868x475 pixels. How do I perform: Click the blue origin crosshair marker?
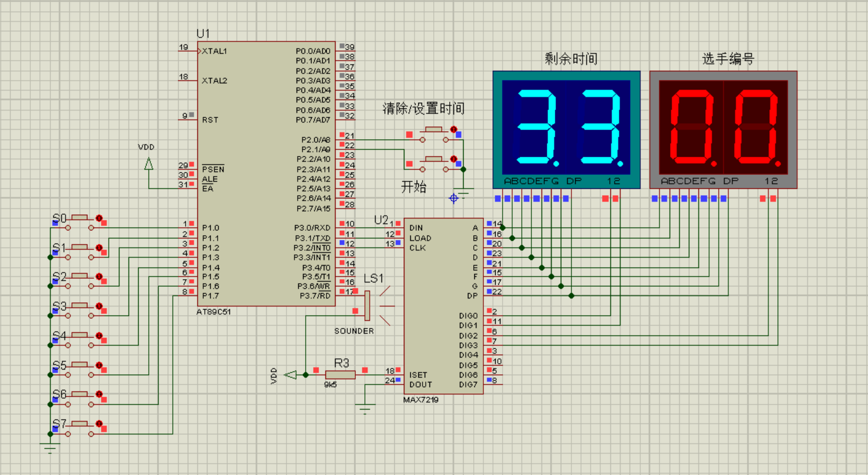point(453,198)
